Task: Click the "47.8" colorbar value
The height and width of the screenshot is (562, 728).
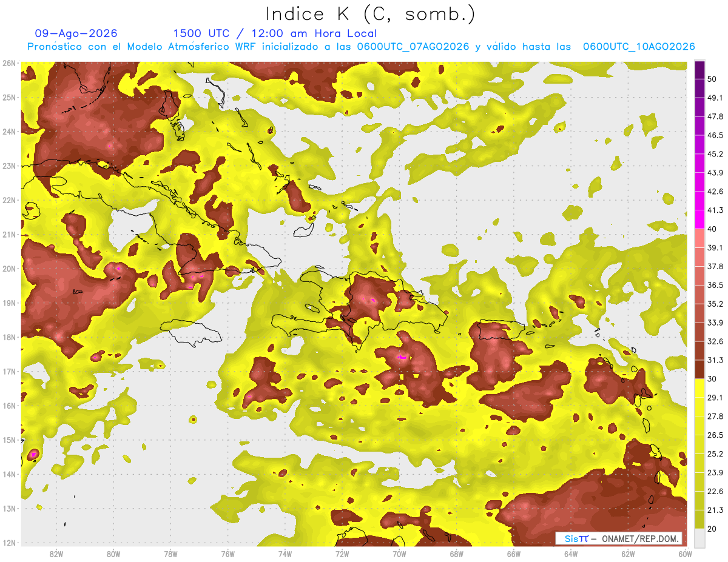Action: pos(715,116)
